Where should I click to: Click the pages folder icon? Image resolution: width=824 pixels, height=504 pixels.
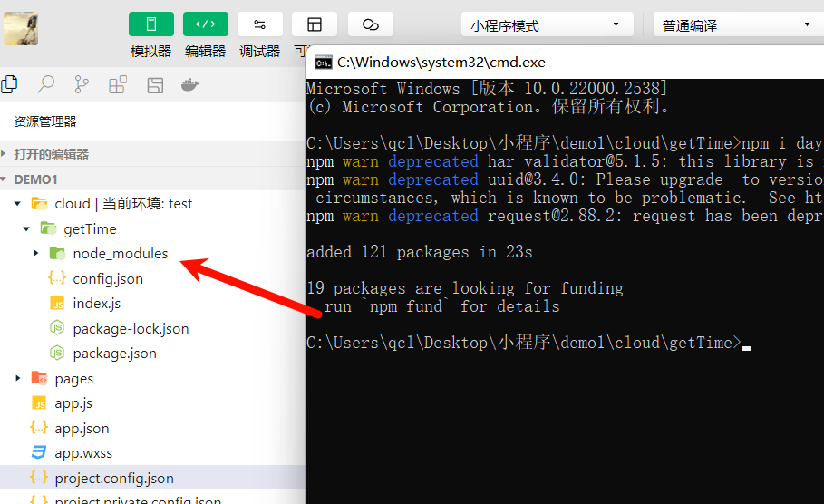pos(39,378)
